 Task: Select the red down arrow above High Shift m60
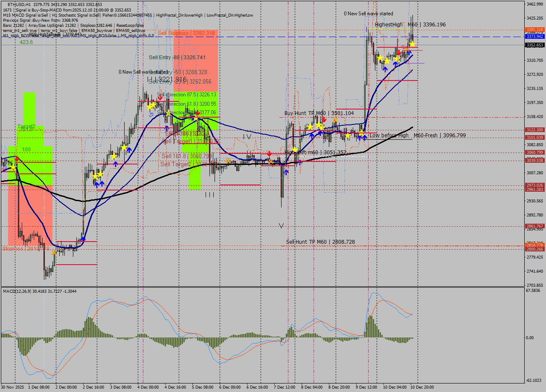(269, 154)
